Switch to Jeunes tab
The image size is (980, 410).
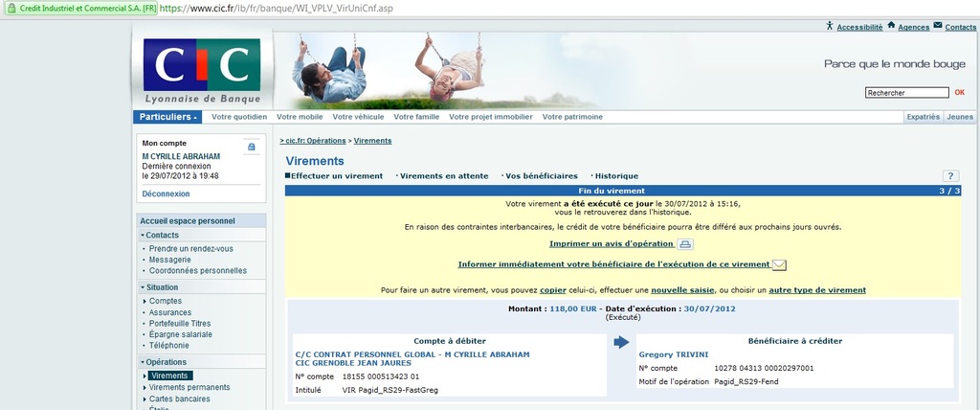point(959,117)
